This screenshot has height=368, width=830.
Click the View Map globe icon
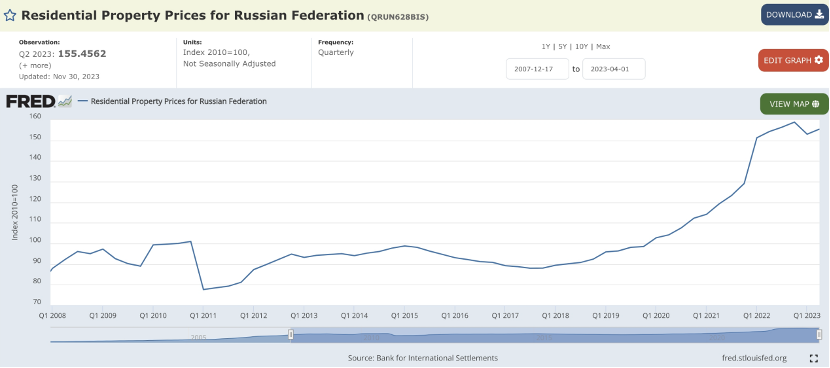pos(815,103)
